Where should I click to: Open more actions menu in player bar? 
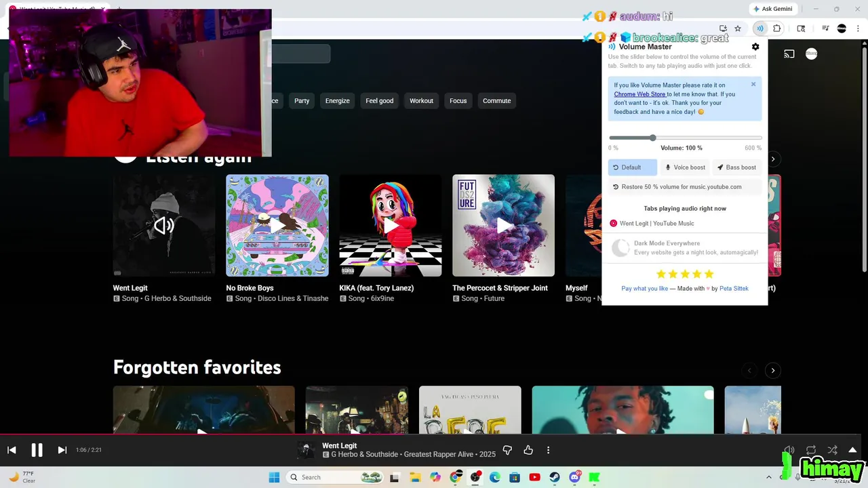pos(548,450)
